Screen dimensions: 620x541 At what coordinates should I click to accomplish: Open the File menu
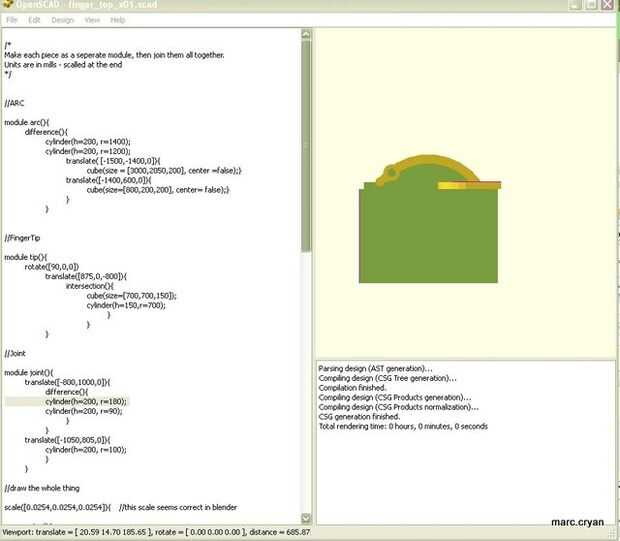click(x=11, y=20)
